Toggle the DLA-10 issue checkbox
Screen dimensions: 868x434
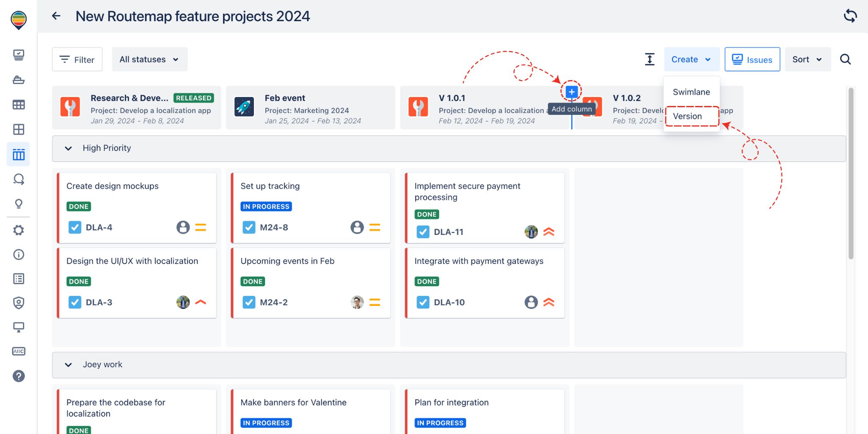423,302
